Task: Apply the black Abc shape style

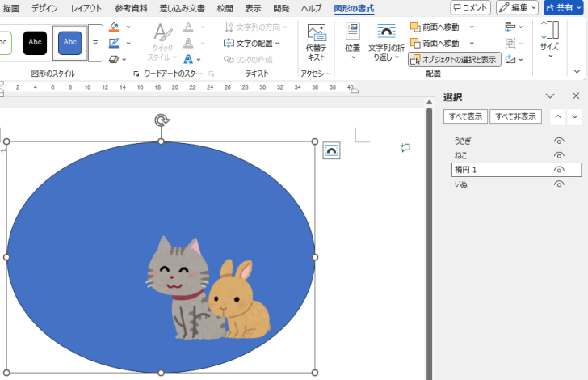Action: (x=35, y=43)
